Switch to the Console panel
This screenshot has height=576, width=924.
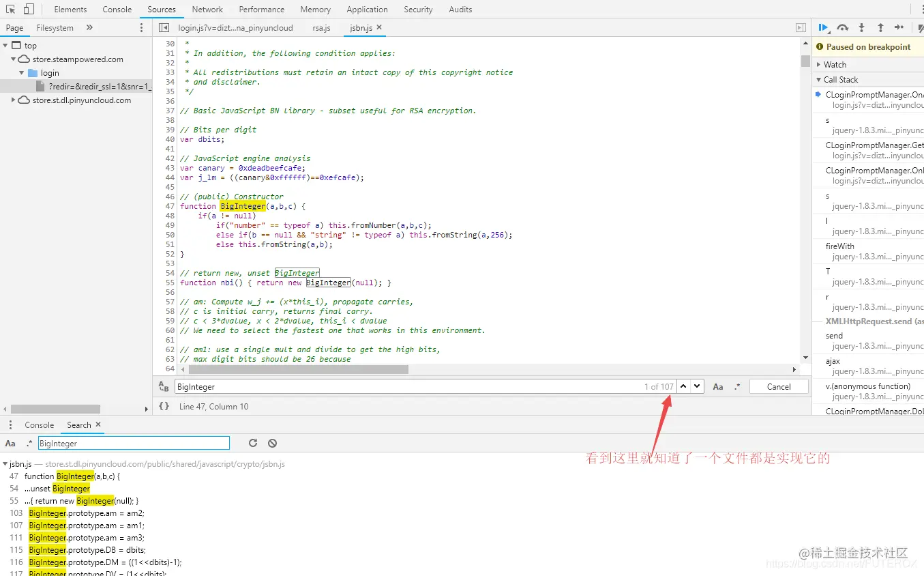pos(117,10)
